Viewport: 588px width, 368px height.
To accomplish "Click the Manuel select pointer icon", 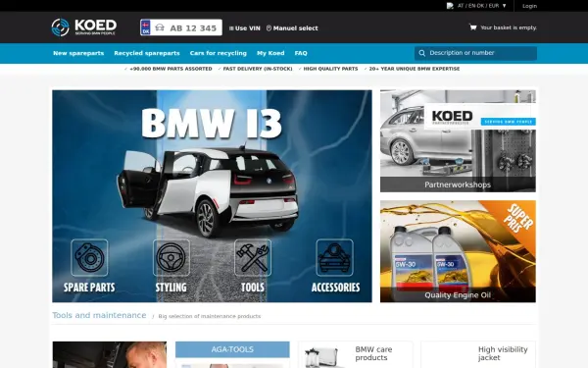I will point(269,28).
